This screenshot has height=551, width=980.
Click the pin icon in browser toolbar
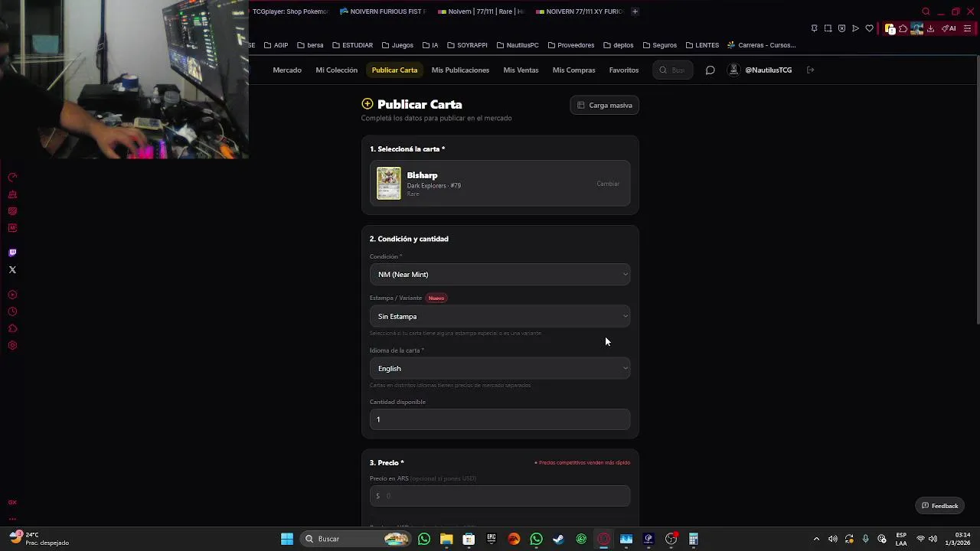(814, 28)
